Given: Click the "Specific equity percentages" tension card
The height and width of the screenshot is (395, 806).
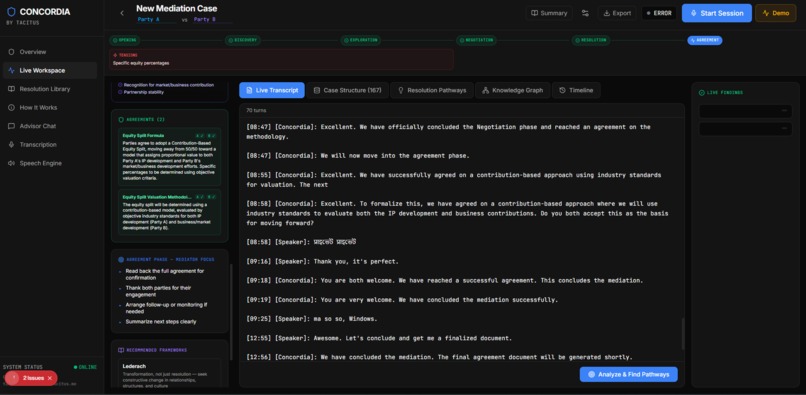Looking at the screenshot, I should coord(281,59).
